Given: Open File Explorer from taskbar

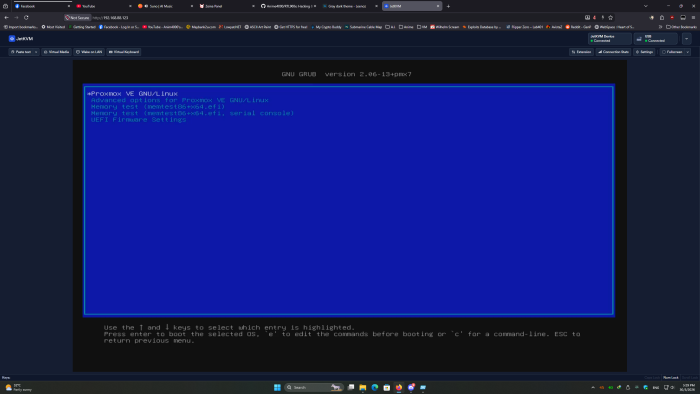Looking at the screenshot, I should [x=362, y=387].
